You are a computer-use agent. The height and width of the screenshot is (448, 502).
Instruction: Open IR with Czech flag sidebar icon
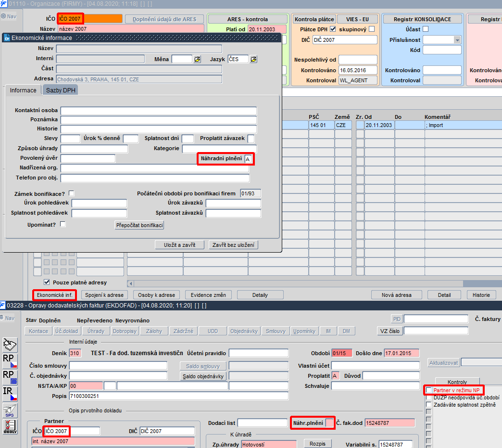click(10, 394)
